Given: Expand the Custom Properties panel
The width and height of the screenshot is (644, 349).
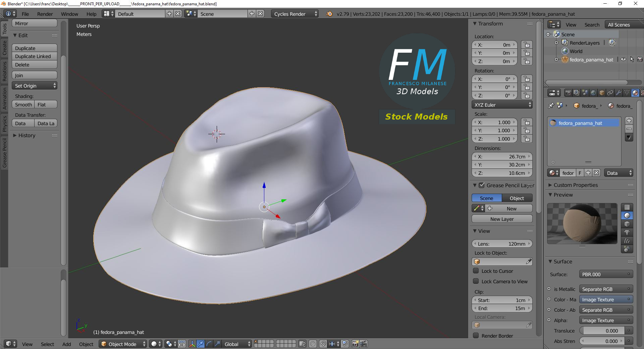Looking at the screenshot, I should tap(550, 185).
